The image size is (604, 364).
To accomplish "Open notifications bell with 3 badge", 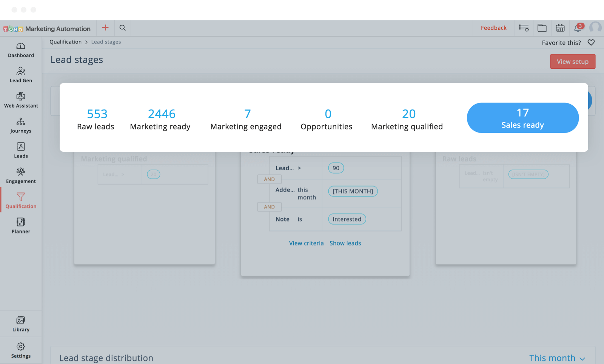I will click(x=578, y=28).
